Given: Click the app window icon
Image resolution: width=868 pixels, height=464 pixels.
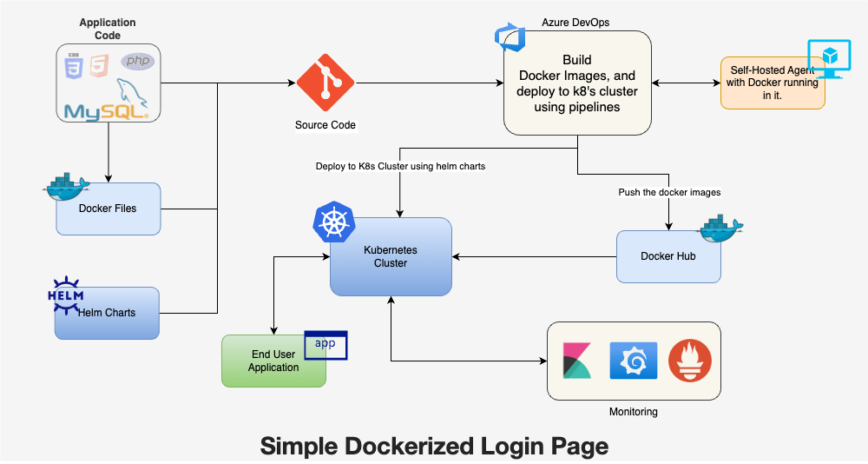Looking at the screenshot, I should click(326, 345).
